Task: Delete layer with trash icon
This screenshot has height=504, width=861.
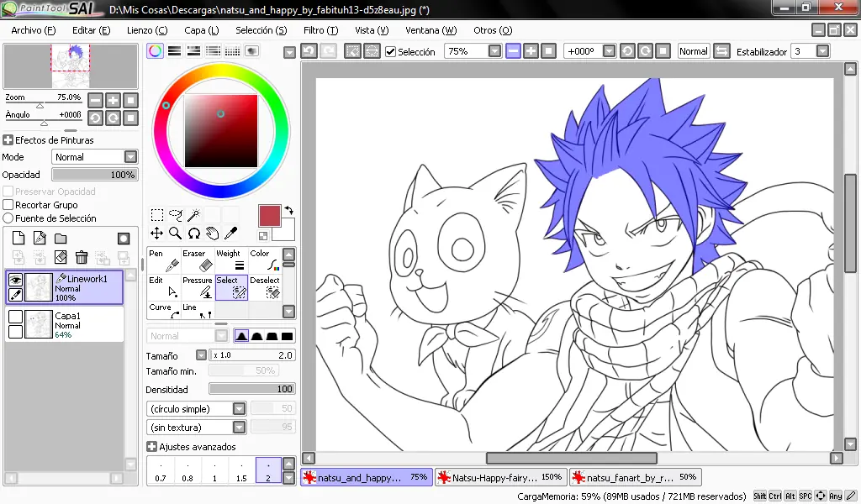Action: click(x=82, y=257)
